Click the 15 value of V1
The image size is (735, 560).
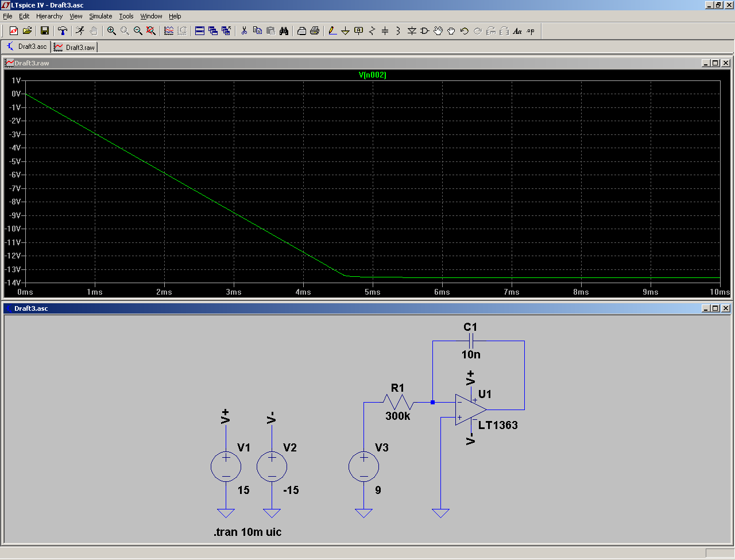tap(243, 490)
